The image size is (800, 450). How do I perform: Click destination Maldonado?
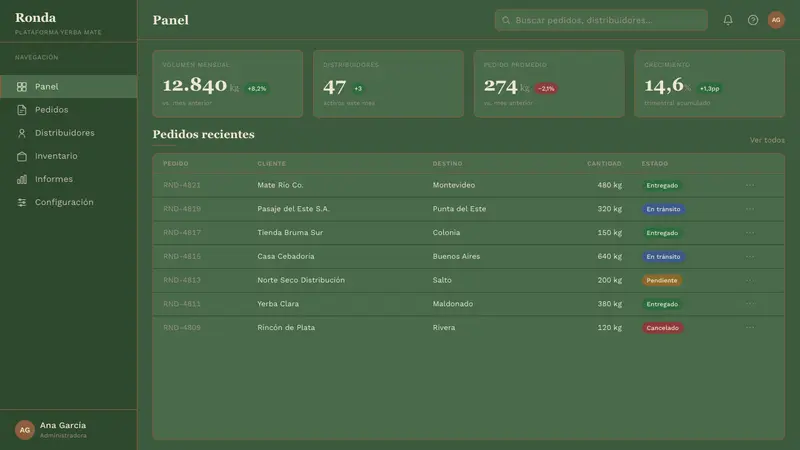[453, 304]
